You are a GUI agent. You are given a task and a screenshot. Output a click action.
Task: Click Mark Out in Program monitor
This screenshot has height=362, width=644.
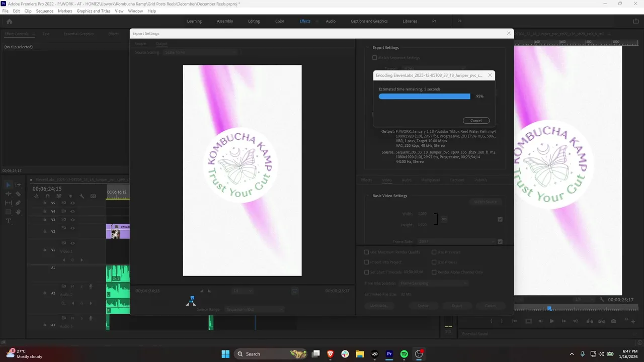[x=501, y=321]
